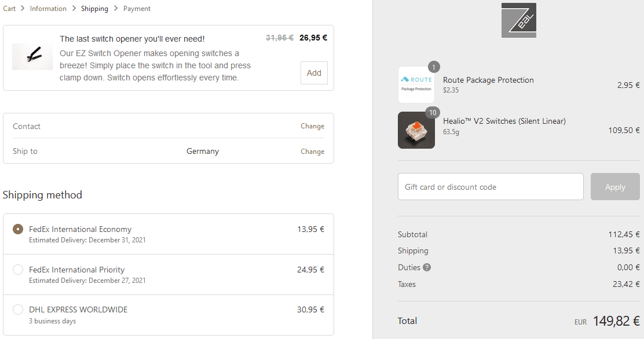Screen dimensions: 644x339
Task: Click the 63.5g switch weight variant text
Action: coord(451,132)
